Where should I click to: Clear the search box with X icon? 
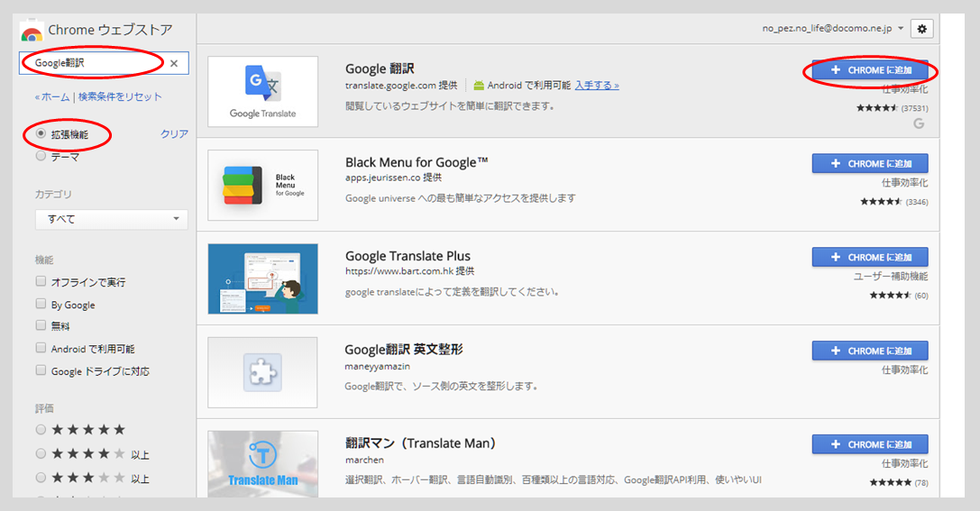174,63
